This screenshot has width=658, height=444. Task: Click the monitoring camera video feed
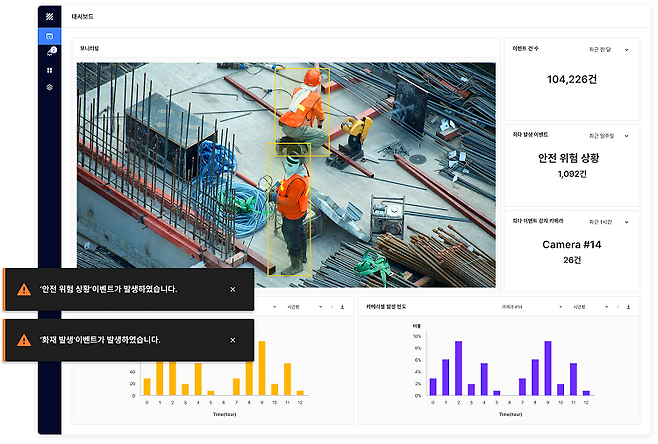click(x=286, y=175)
